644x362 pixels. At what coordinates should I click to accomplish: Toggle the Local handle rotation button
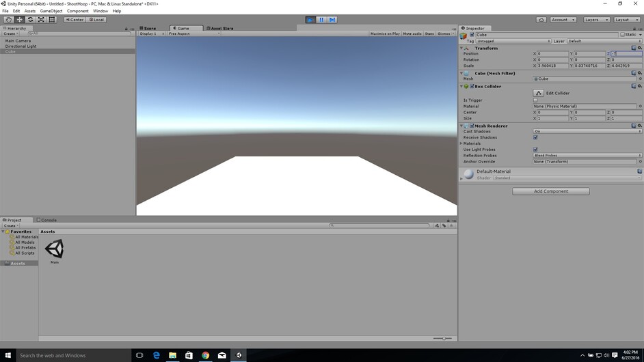[96, 20]
